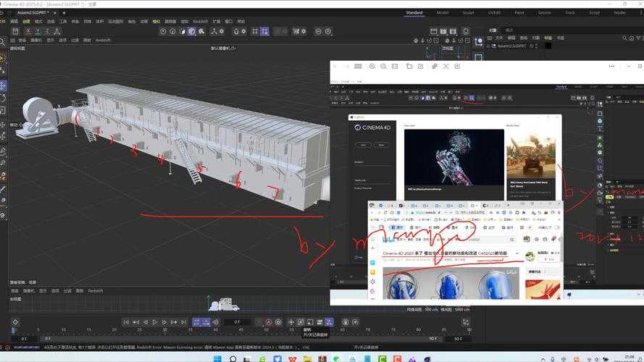Toggle the highlighted record PLA button

click(x=329, y=322)
